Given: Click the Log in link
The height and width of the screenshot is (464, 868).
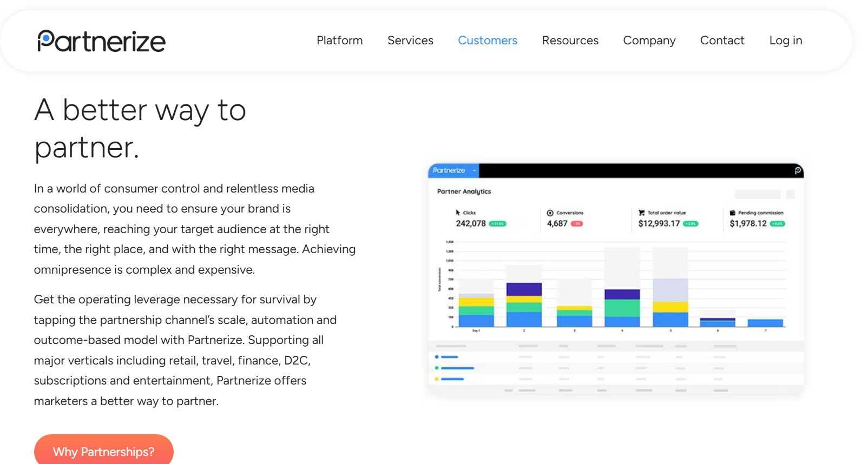Looking at the screenshot, I should pos(785,41).
